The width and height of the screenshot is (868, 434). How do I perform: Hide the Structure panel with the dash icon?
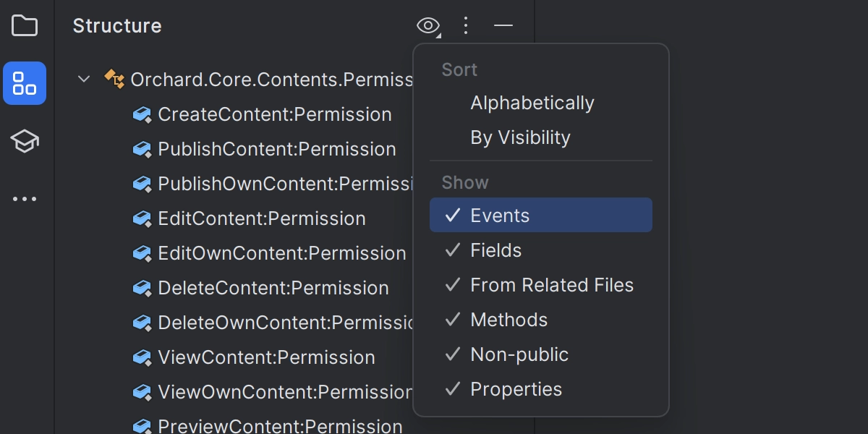pos(503,26)
